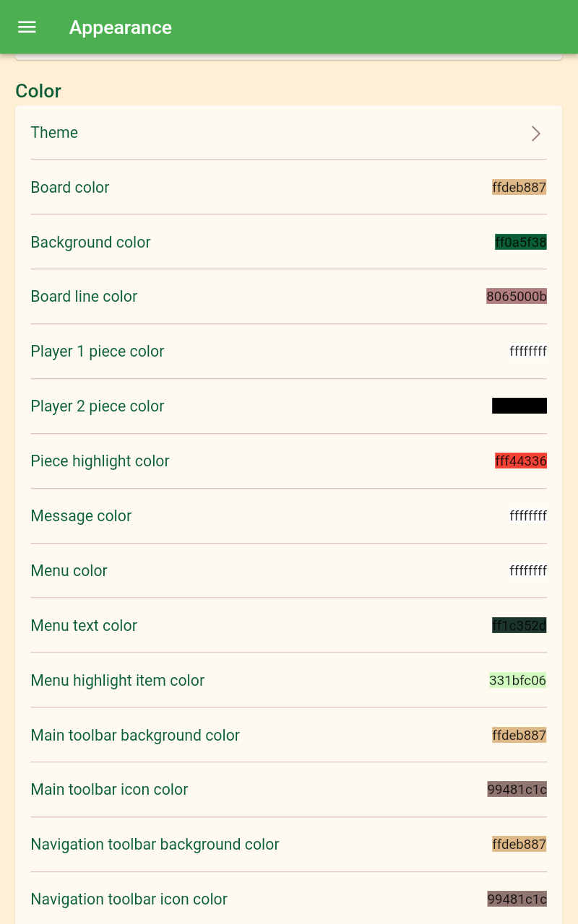Tap the Piece highlight red swatch
This screenshot has height=924, width=578.
(x=520, y=461)
